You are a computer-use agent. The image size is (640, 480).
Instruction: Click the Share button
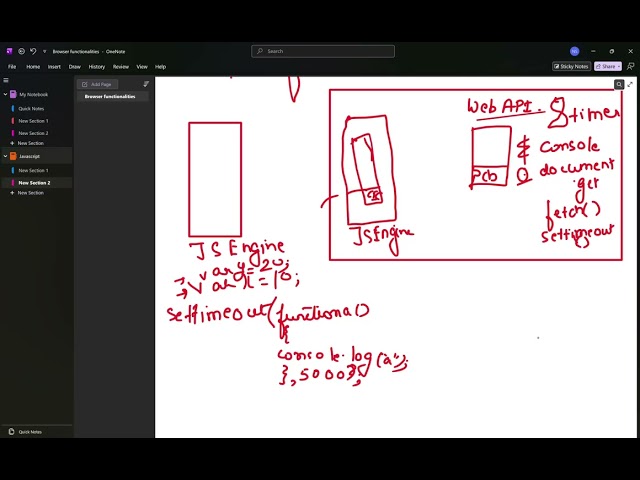605,66
